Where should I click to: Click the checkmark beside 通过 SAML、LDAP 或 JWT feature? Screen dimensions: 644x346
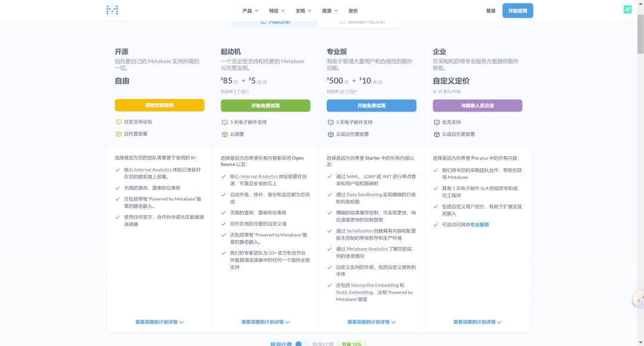click(x=329, y=177)
